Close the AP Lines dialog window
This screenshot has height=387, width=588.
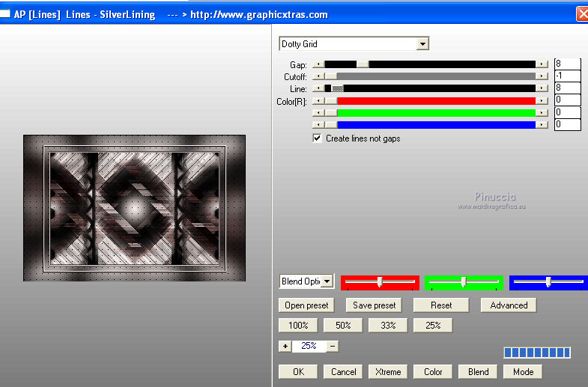click(x=582, y=14)
